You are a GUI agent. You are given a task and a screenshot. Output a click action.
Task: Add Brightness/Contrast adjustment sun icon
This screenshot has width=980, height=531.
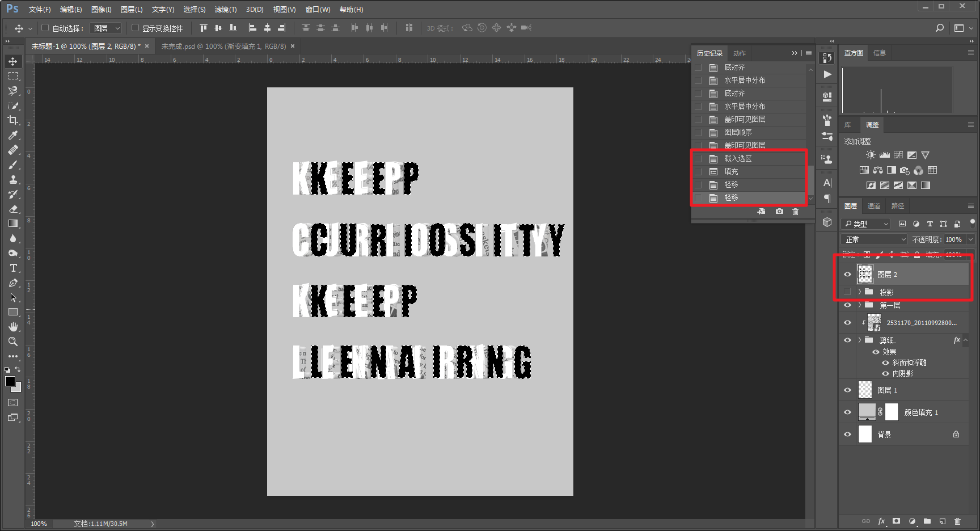[871, 155]
